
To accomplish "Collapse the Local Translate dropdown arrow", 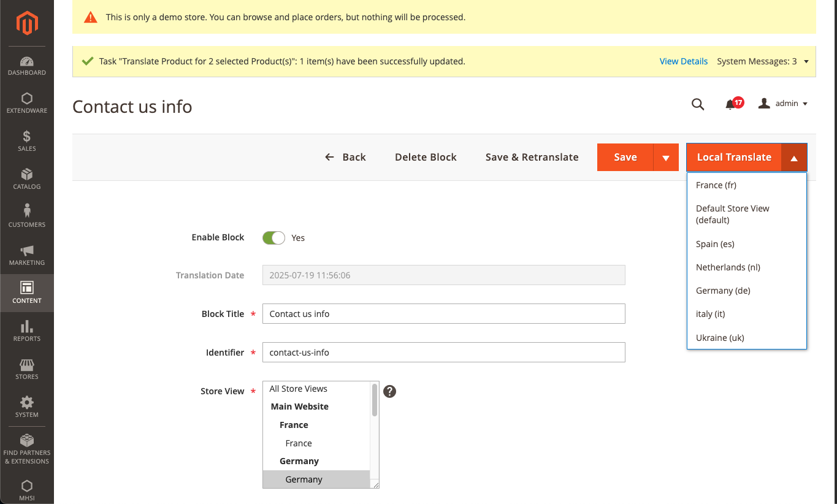I will point(794,158).
